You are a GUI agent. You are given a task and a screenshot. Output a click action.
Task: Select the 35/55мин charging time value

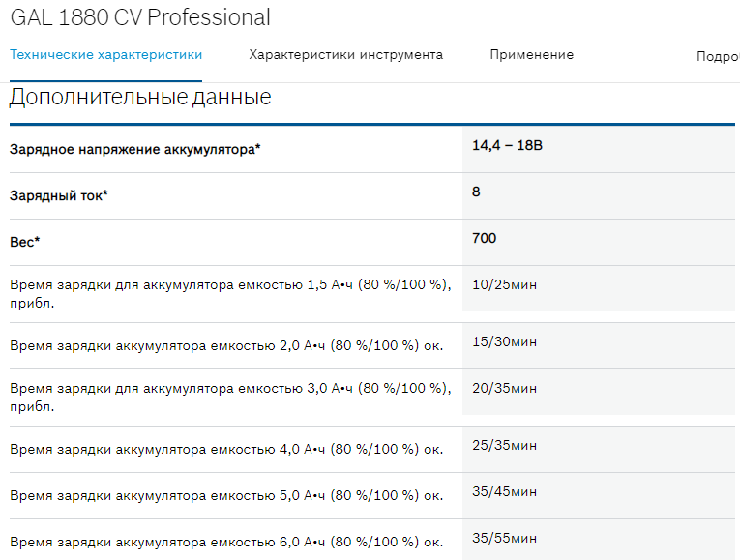(504, 539)
